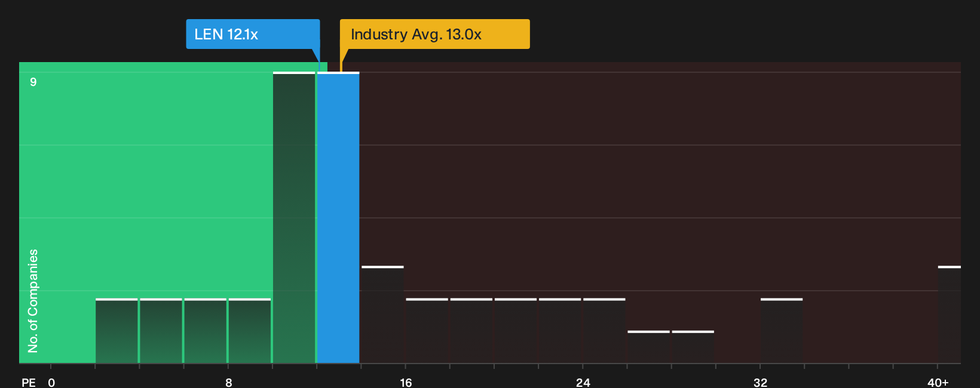Click the short bar for PE 26-28
This screenshot has width=980, height=388.
pyautogui.click(x=648, y=347)
